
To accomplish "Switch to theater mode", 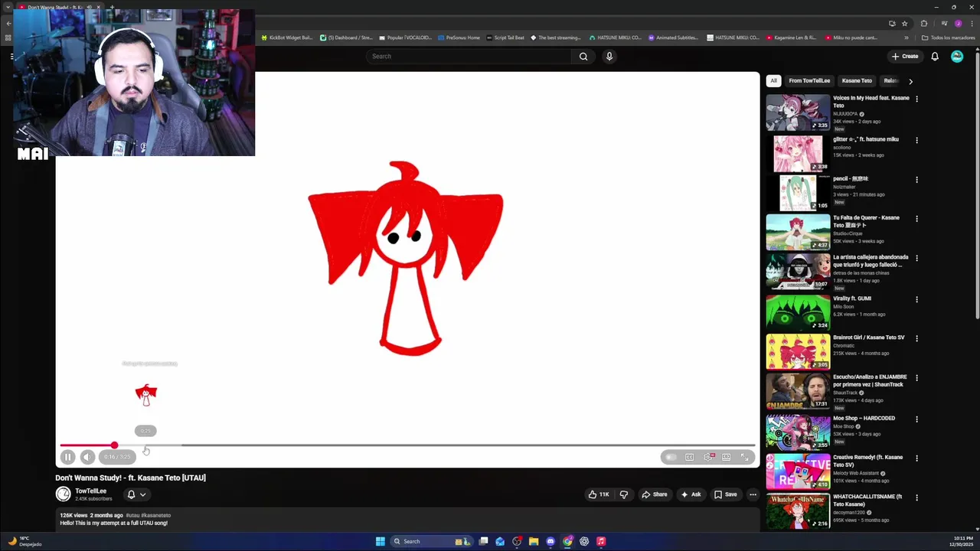I will (726, 457).
